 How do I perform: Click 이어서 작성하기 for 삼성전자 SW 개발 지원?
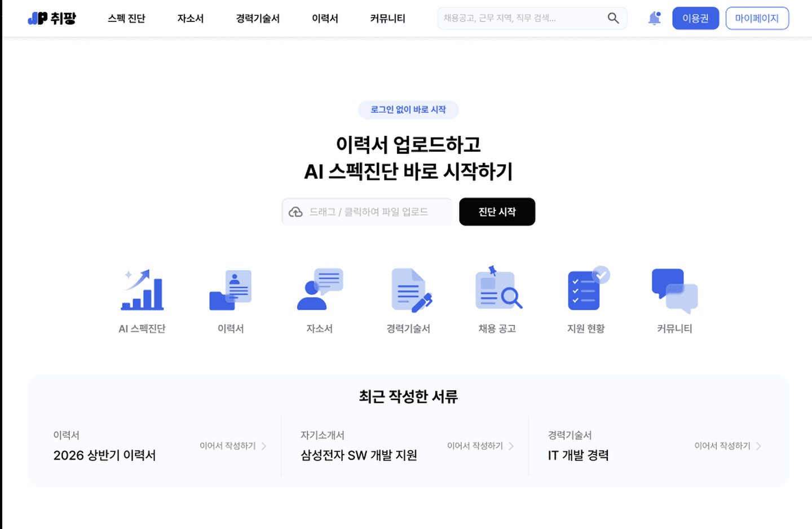click(480, 446)
